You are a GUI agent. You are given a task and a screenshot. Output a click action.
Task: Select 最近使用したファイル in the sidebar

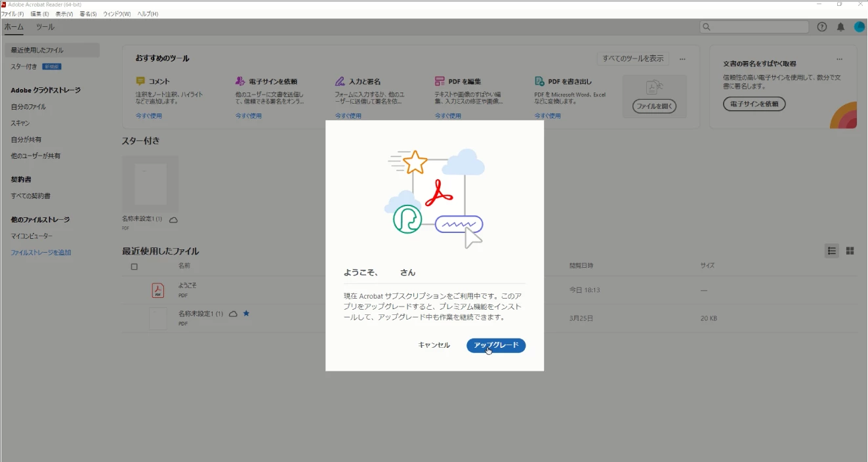tap(52, 50)
